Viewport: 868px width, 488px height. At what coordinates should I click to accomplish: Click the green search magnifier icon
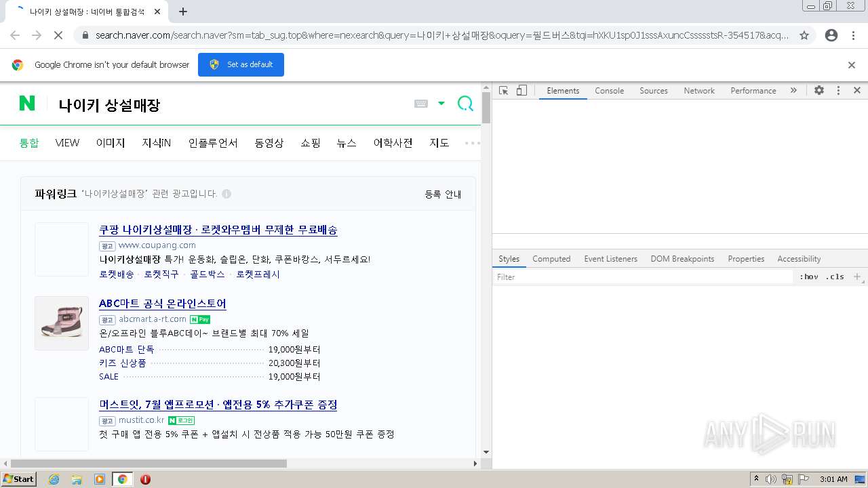pyautogui.click(x=465, y=103)
